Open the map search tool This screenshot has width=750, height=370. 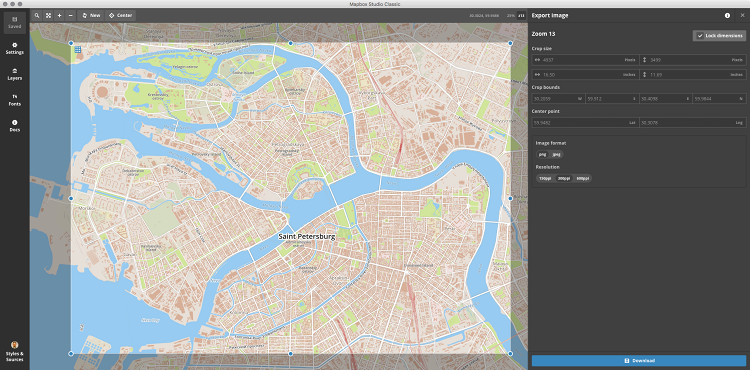pos(37,15)
